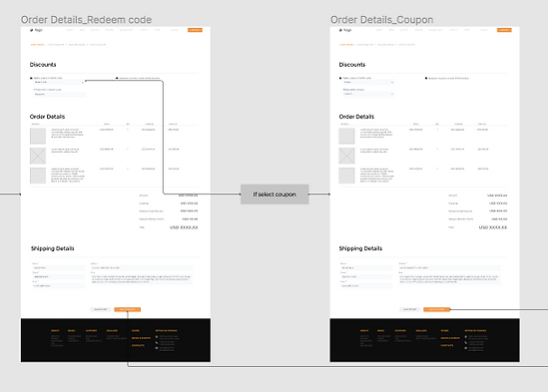Click the phone icon in Redeem code footer
This screenshot has width=548, height=392.
pos(157,343)
